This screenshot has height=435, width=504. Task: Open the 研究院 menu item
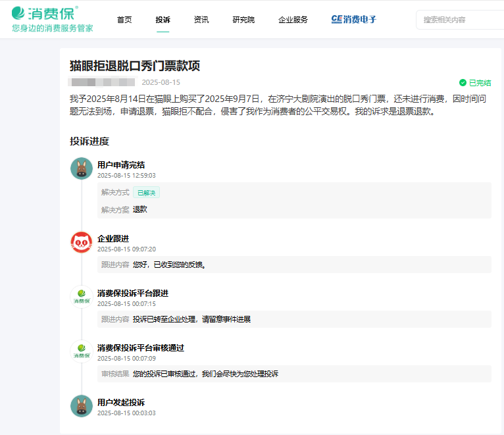point(243,20)
